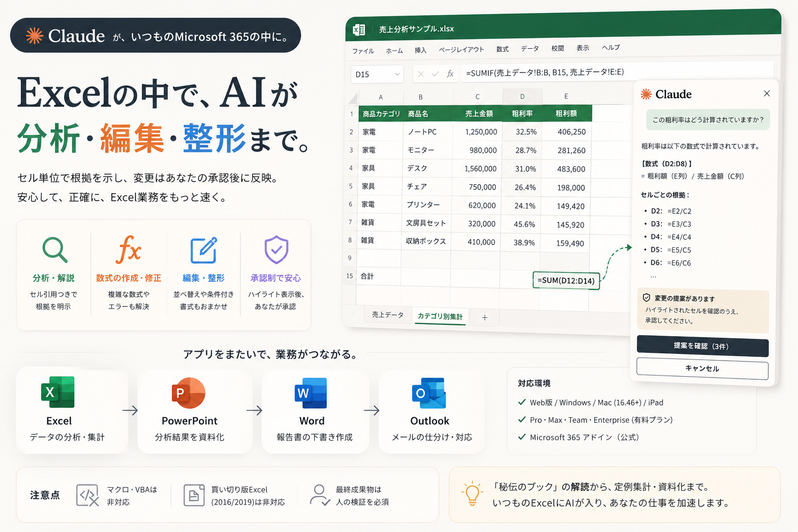Screen dimensions: 798x532
Task: Click the cancel X icon in the formula bar
Action: tap(421, 74)
